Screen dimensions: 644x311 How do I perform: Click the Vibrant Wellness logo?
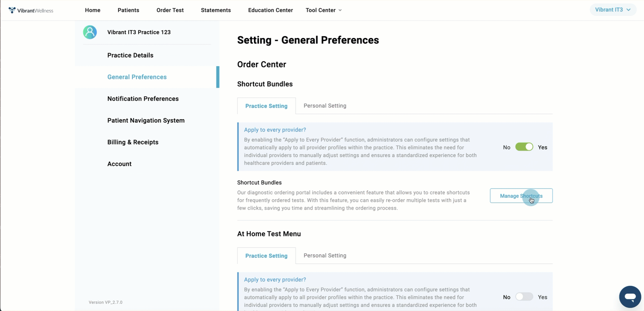click(31, 10)
